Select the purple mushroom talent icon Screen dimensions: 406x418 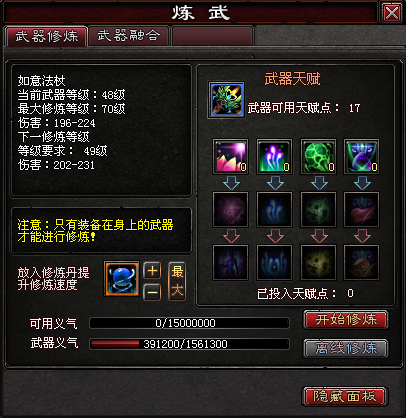[x=274, y=157]
